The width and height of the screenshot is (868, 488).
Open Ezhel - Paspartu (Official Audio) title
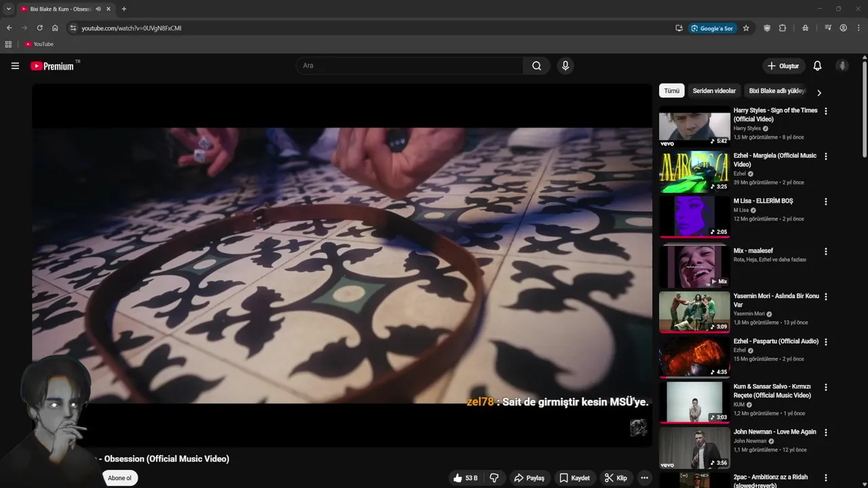(776, 342)
